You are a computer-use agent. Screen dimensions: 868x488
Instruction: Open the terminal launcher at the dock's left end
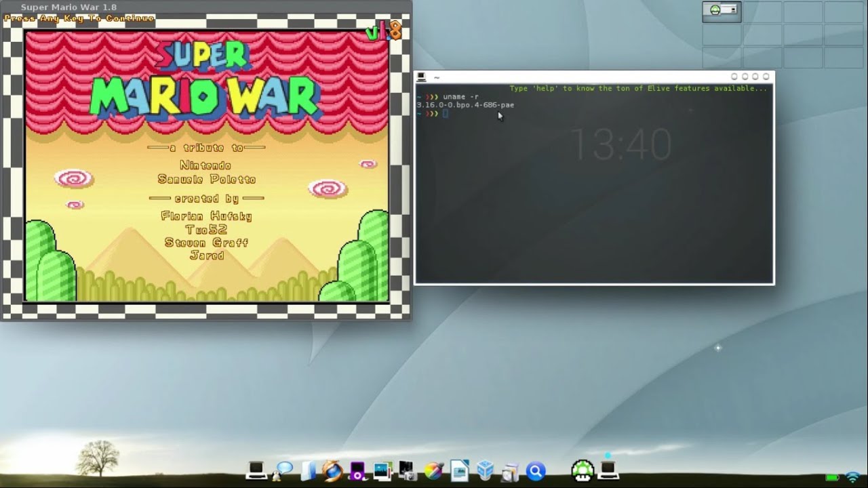point(256,470)
